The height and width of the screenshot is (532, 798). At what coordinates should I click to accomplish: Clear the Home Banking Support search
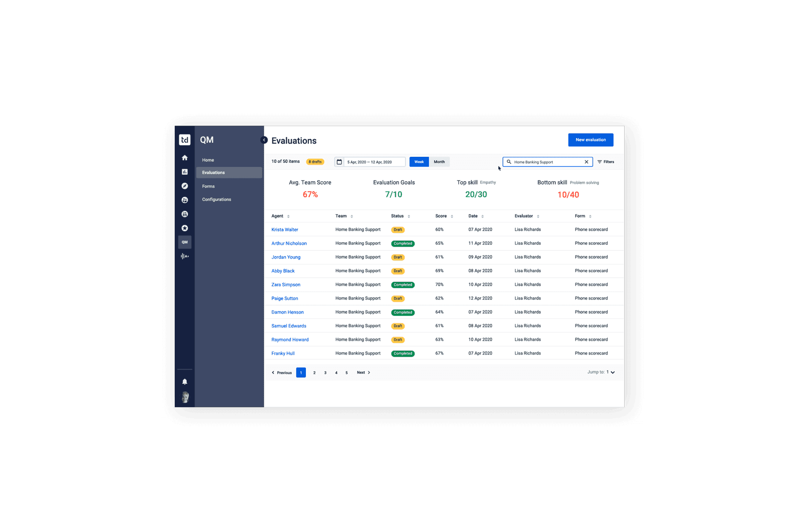click(x=586, y=162)
